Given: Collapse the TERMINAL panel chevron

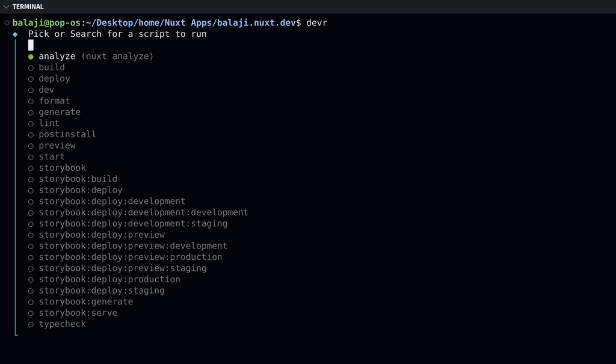Looking at the screenshot, I should click(x=6, y=7).
